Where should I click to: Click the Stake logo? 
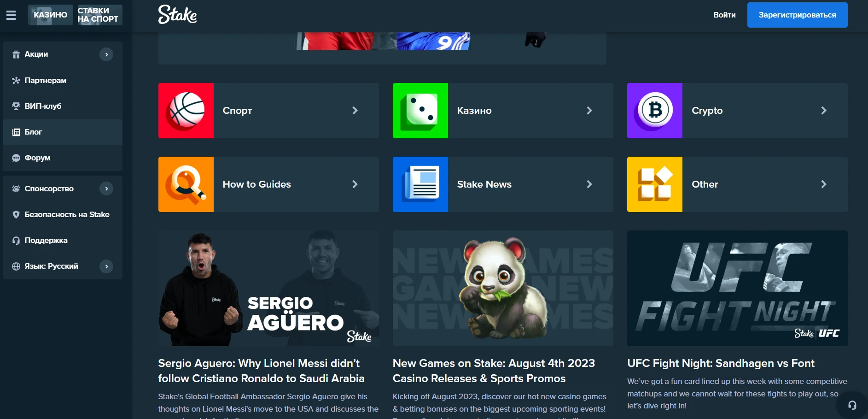[177, 14]
